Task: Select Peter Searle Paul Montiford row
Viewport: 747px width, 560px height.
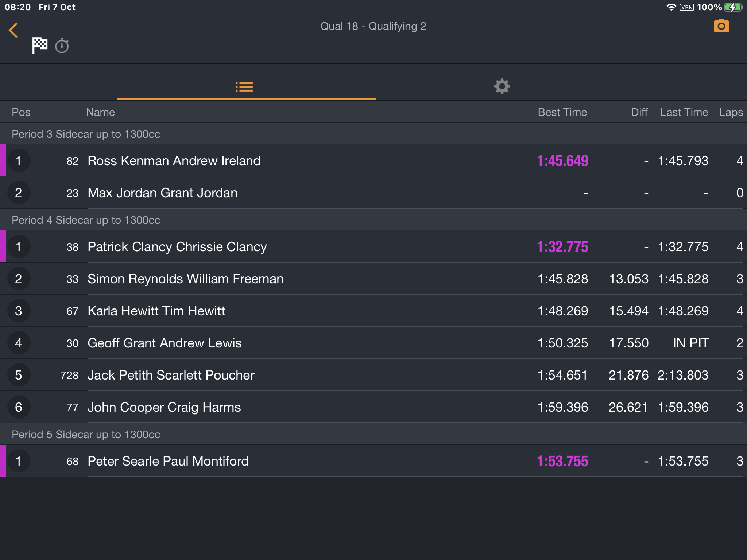Action: point(373,461)
